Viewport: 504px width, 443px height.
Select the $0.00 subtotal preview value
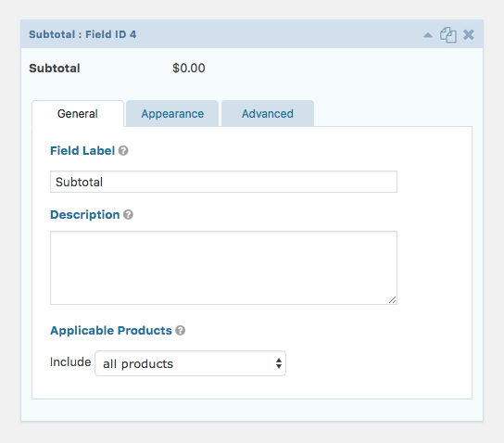click(x=189, y=68)
